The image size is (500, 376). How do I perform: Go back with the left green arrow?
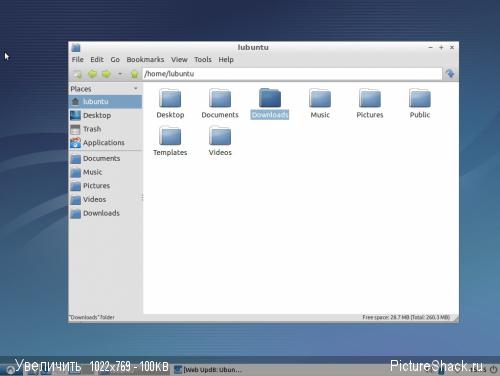[92, 74]
